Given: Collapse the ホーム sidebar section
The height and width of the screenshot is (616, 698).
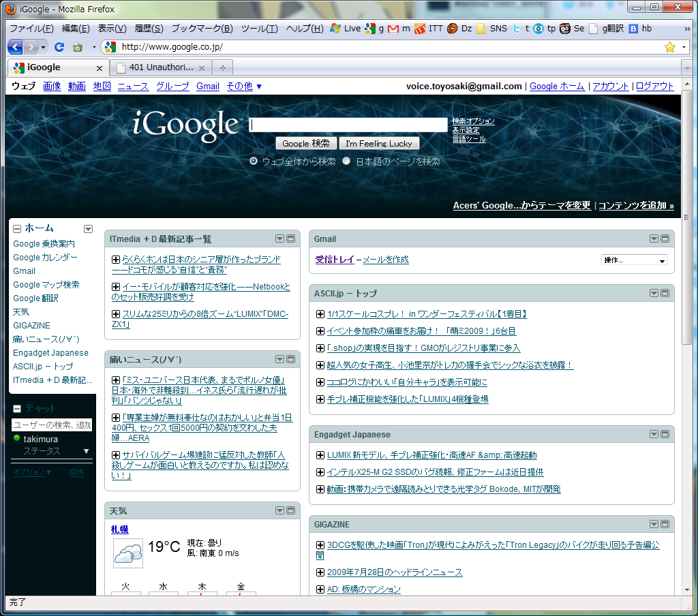Looking at the screenshot, I should [17, 229].
